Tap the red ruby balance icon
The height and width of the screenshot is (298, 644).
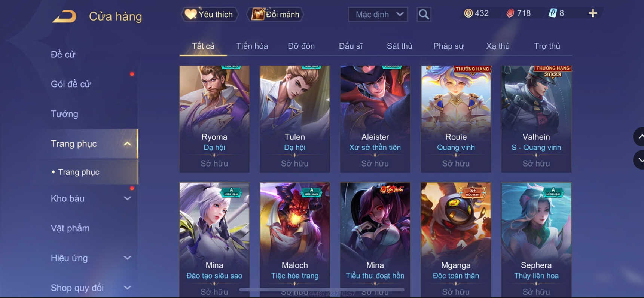[x=510, y=13]
